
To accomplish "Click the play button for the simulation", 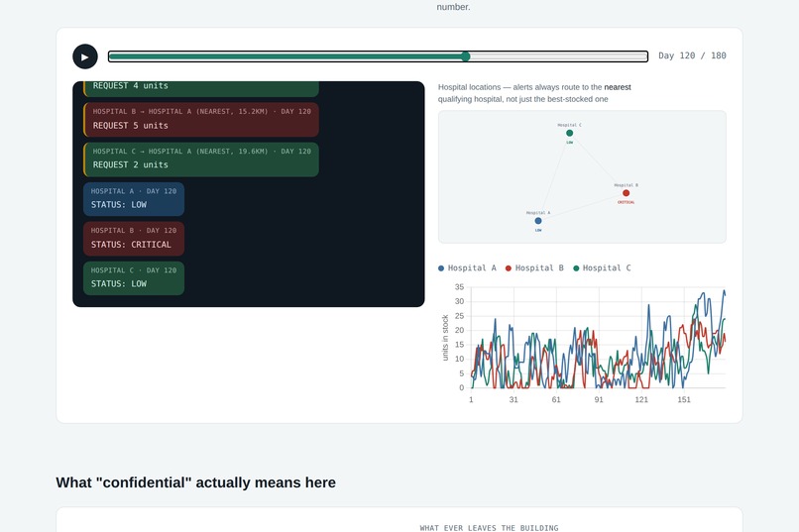I will click(x=85, y=56).
